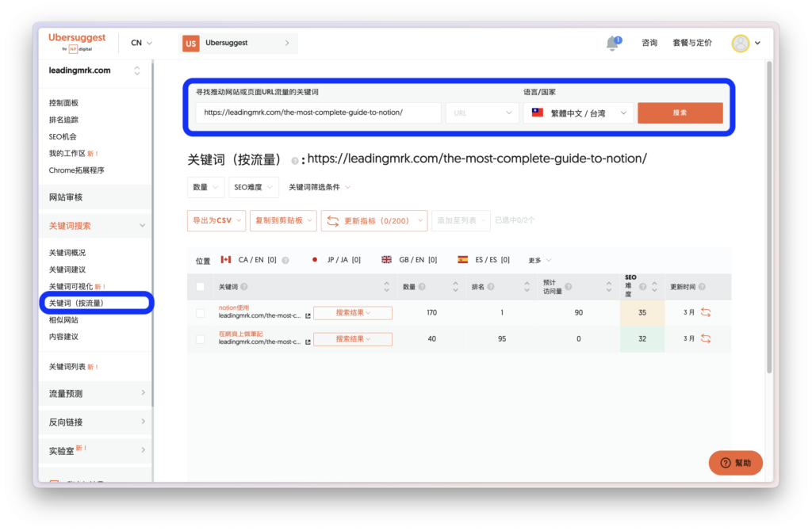Click the update metrics swap icon

click(x=333, y=221)
